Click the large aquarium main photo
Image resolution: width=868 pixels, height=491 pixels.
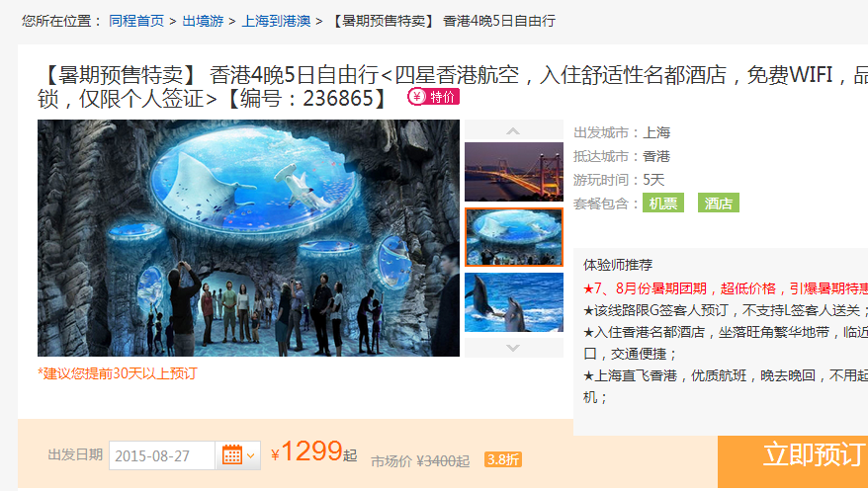248,238
